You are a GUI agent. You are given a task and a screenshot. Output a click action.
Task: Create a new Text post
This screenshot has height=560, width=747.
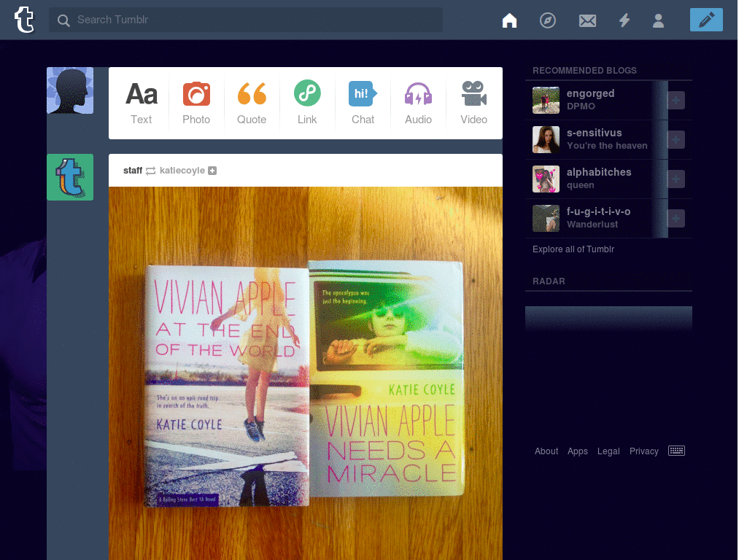coord(142,104)
